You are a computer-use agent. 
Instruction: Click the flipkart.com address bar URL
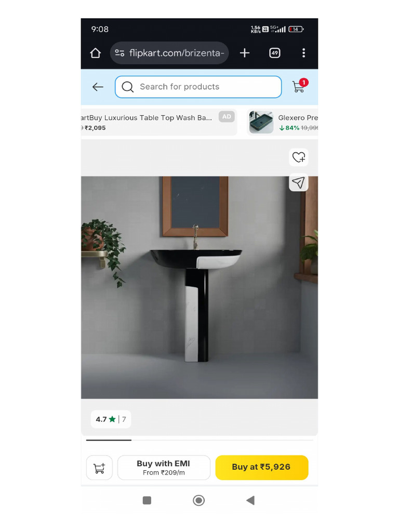point(177,53)
